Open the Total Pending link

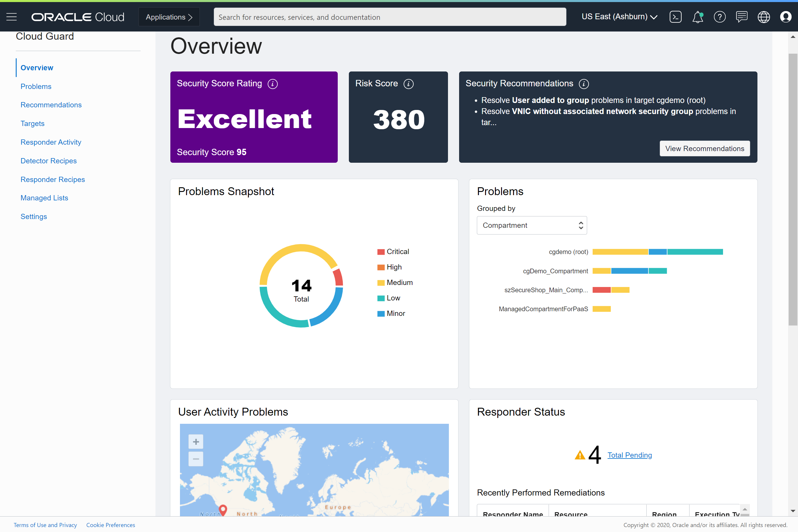point(629,455)
